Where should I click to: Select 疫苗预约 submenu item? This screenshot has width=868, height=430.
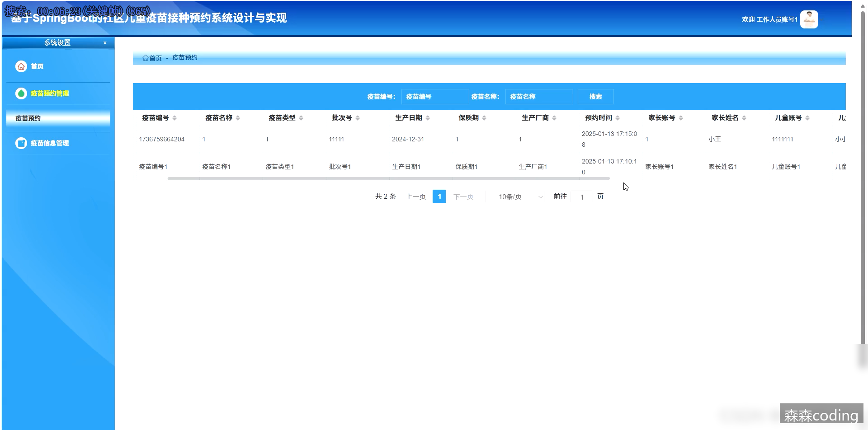click(58, 118)
